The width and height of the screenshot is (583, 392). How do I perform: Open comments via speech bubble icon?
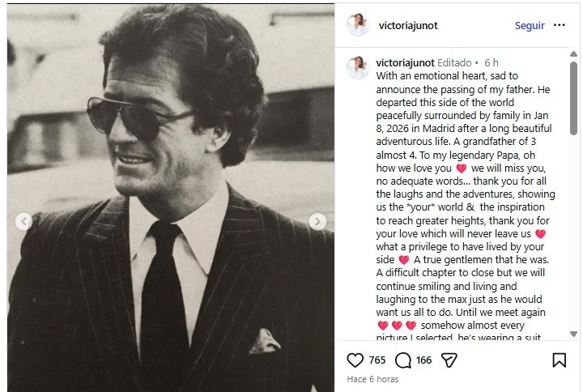coord(402,360)
